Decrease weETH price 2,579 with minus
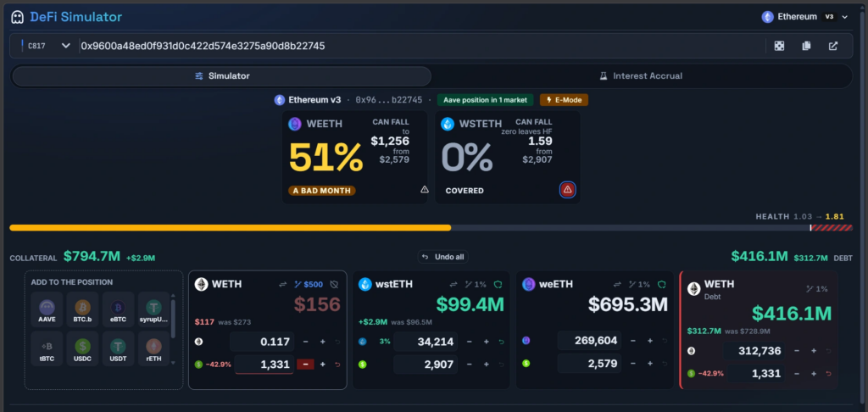 tap(633, 364)
